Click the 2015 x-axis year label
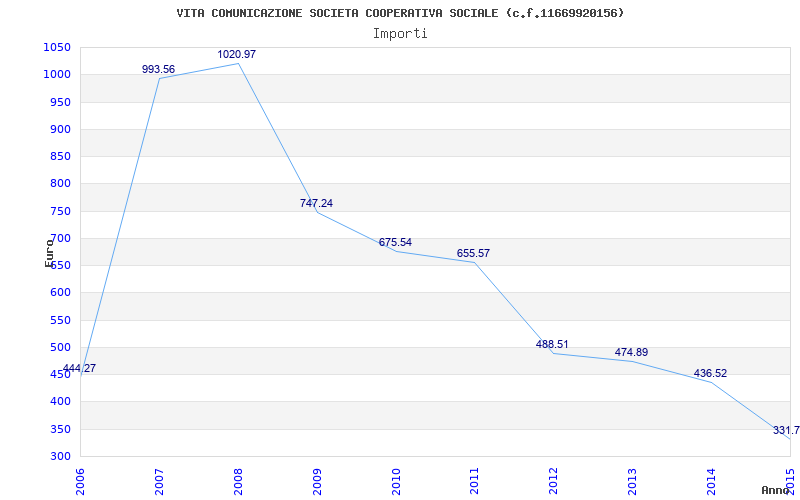The height and width of the screenshot is (500, 800). point(790,482)
